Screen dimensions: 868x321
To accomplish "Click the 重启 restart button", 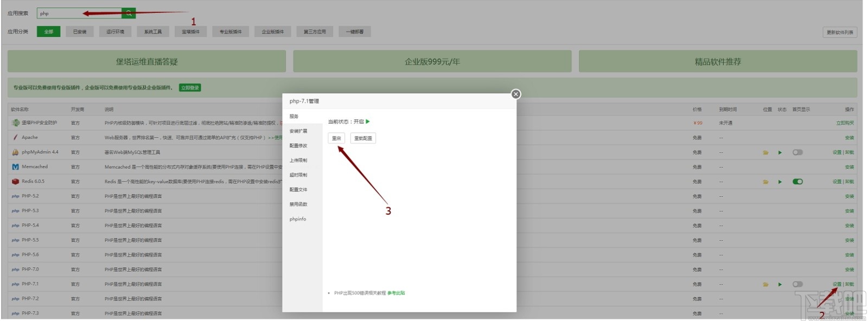I will click(336, 138).
